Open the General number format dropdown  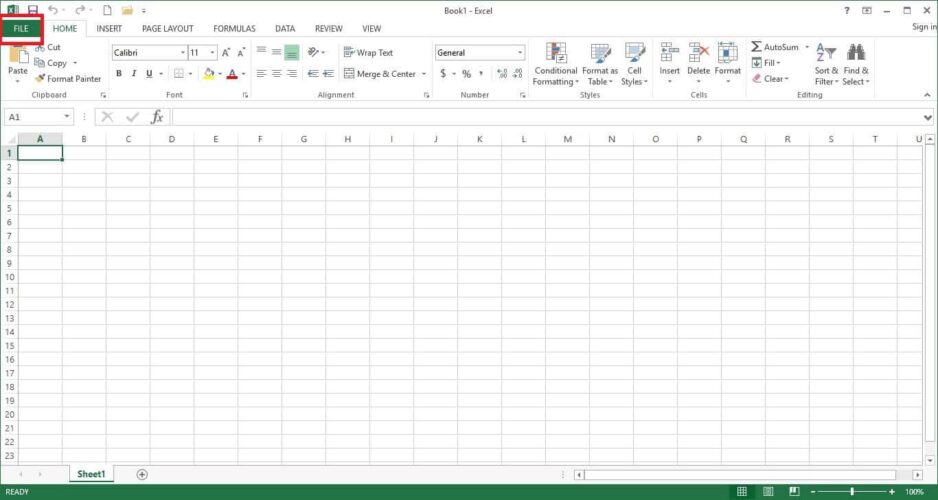coord(520,53)
